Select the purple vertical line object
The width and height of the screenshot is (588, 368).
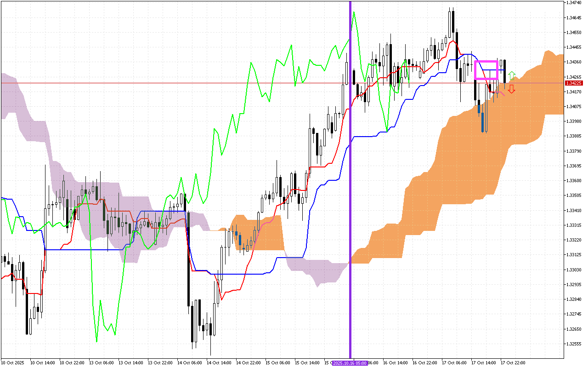(x=350, y=184)
